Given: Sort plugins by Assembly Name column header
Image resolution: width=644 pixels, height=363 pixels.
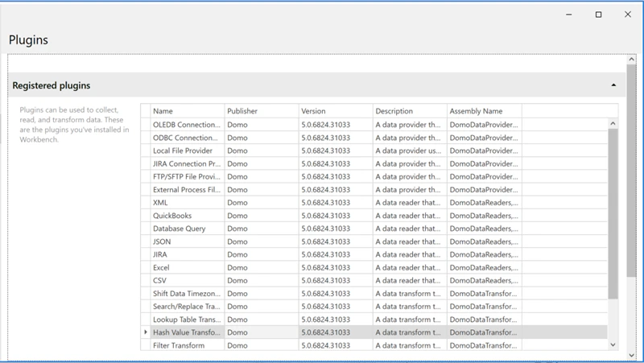Looking at the screenshot, I should (485, 111).
